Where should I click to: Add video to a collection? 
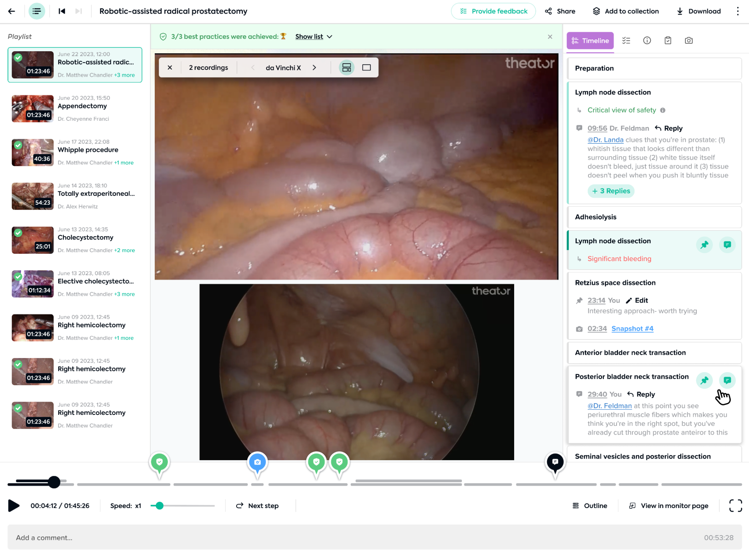(x=626, y=11)
